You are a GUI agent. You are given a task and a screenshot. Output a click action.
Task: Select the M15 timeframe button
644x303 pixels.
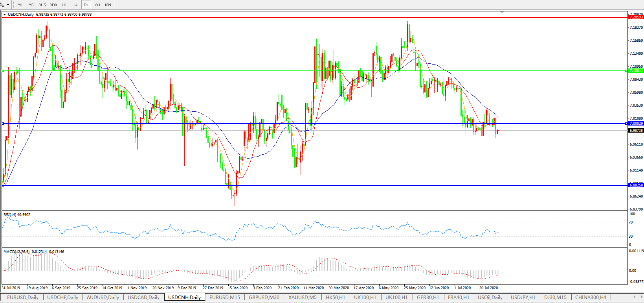pos(42,5)
